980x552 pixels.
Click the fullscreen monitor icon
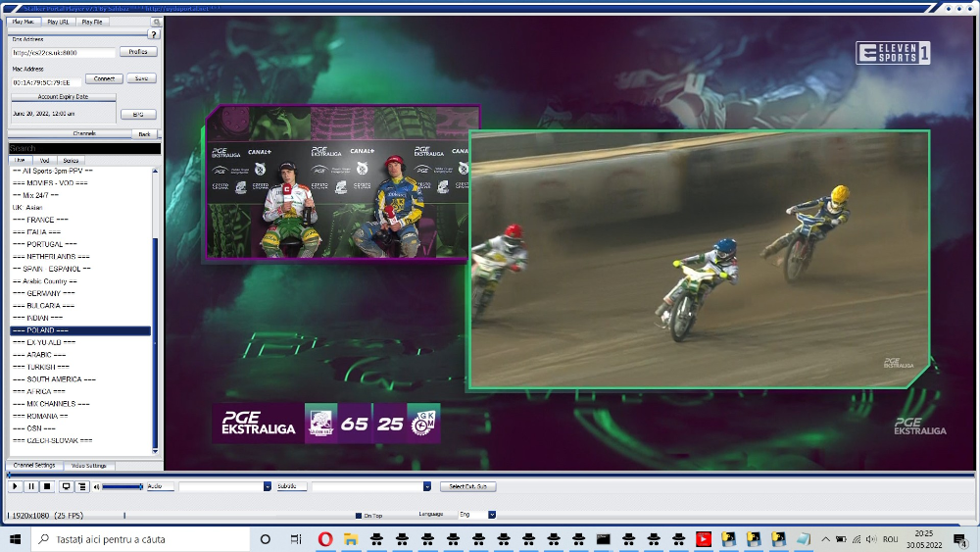point(66,486)
